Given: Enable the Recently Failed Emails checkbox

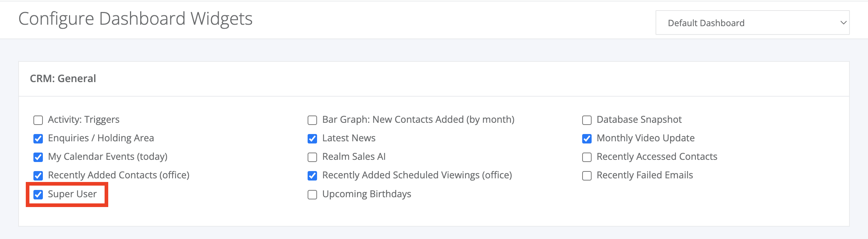Looking at the screenshot, I should (x=587, y=176).
